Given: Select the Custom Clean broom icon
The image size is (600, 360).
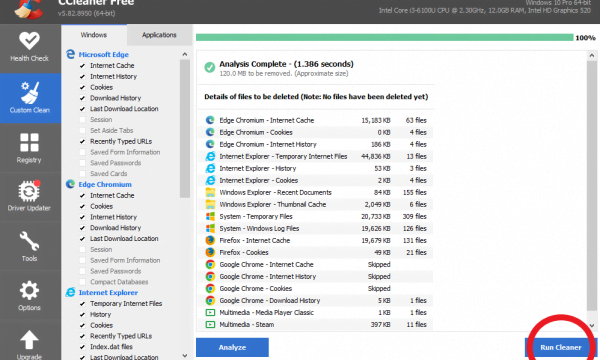Looking at the screenshot, I should pos(29,92).
